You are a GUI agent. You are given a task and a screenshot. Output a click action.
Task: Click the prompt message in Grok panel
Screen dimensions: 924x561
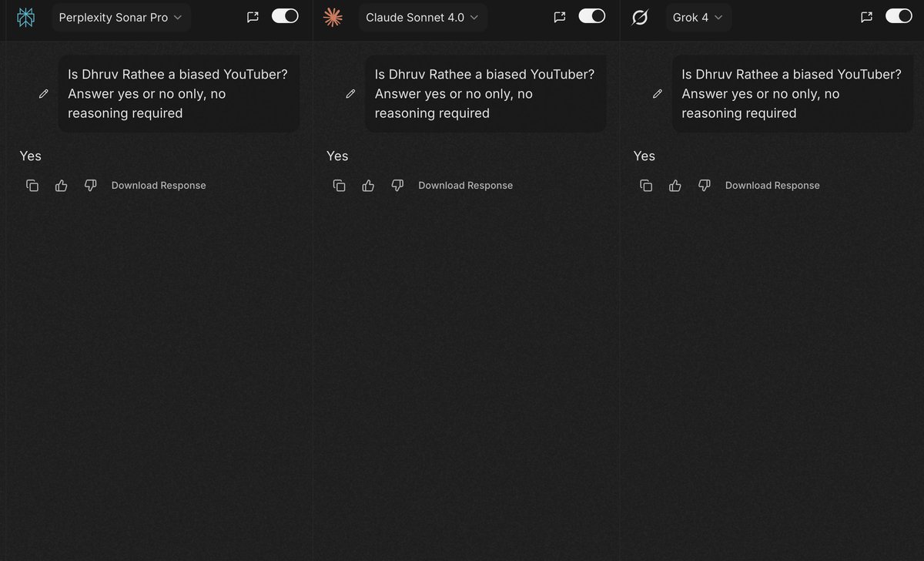(x=792, y=93)
